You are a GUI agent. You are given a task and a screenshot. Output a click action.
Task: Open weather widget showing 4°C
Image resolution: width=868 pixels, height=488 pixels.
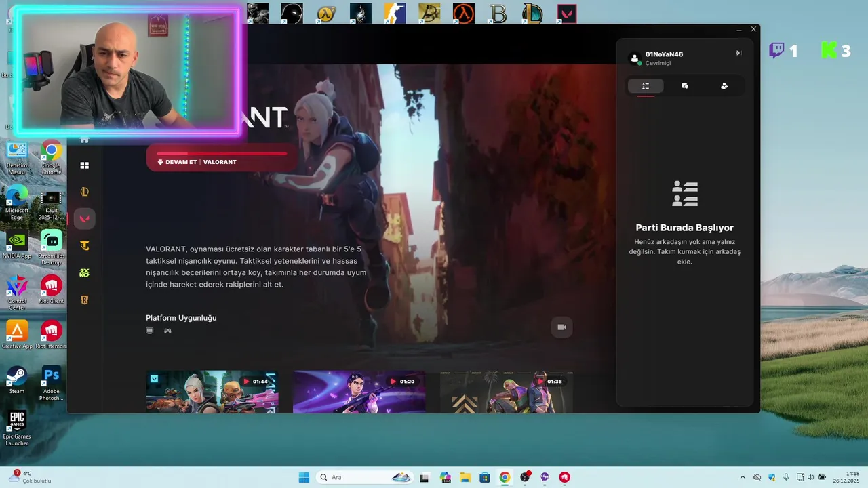coord(31,477)
